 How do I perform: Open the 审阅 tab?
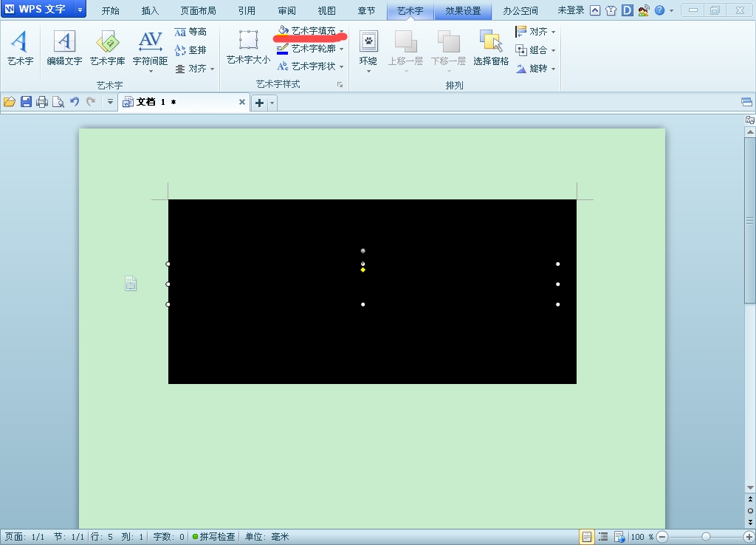point(287,10)
